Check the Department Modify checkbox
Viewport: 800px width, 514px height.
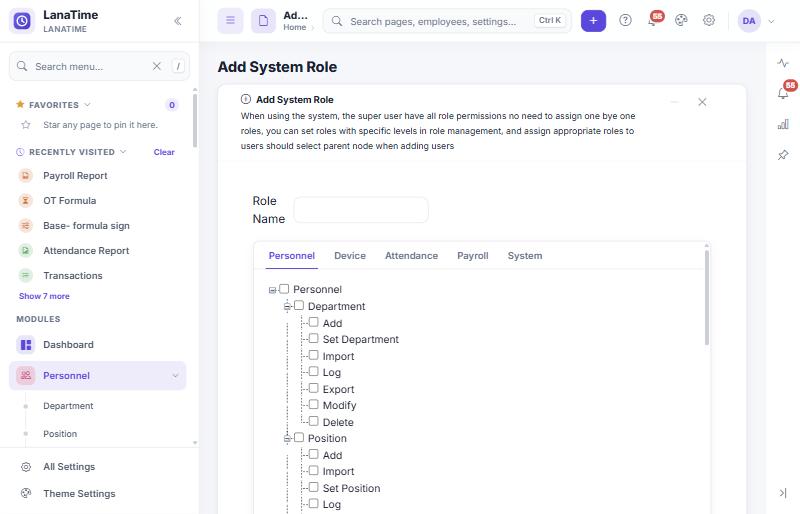(x=314, y=405)
